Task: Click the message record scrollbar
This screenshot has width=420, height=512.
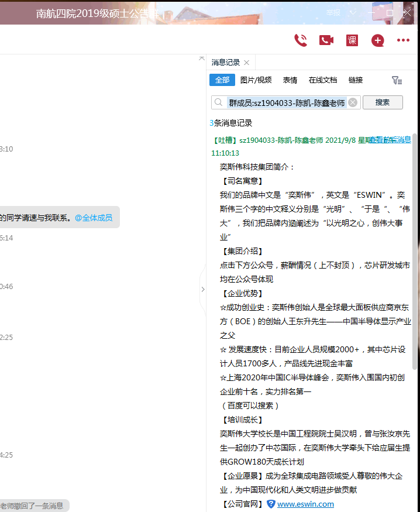Action: point(415,252)
